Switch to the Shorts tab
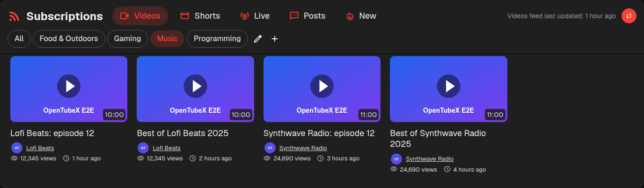Image resolution: width=644 pixels, height=188 pixels. tap(200, 16)
